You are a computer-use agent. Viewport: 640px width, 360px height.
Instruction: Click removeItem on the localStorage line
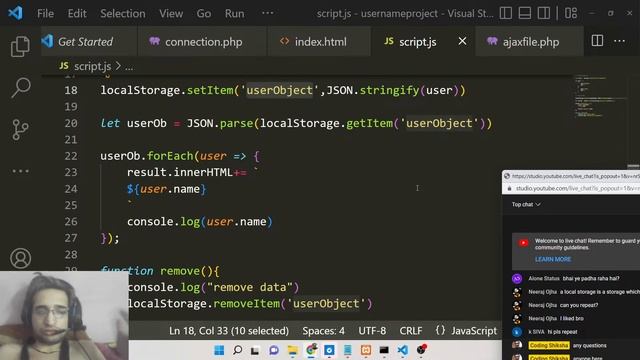(x=246, y=304)
